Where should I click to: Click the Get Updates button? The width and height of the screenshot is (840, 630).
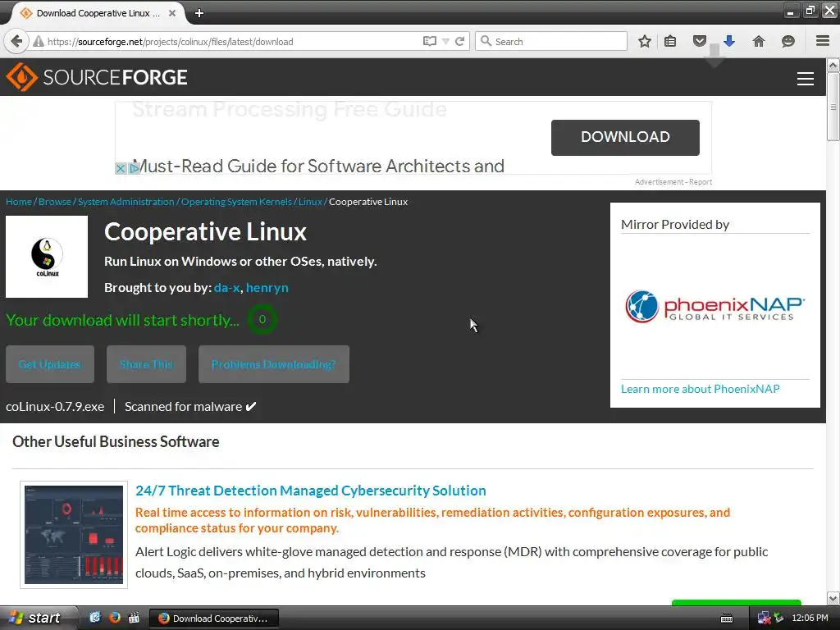pos(50,364)
